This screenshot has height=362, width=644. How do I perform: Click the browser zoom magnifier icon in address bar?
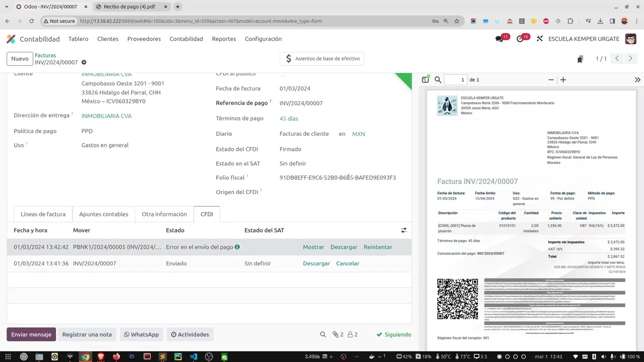click(x=446, y=21)
